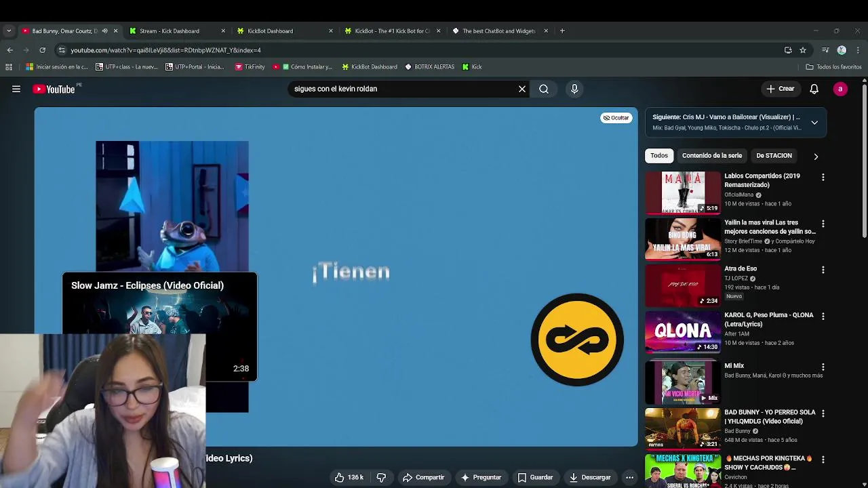Open the BOTRIX ALERTAS bookmark

[x=430, y=66]
